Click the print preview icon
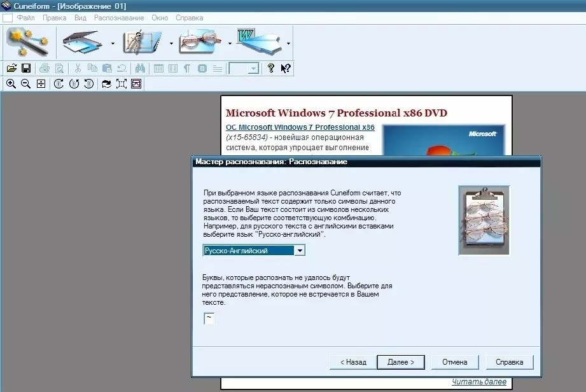This screenshot has width=586, height=392. click(x=59, y=68)
